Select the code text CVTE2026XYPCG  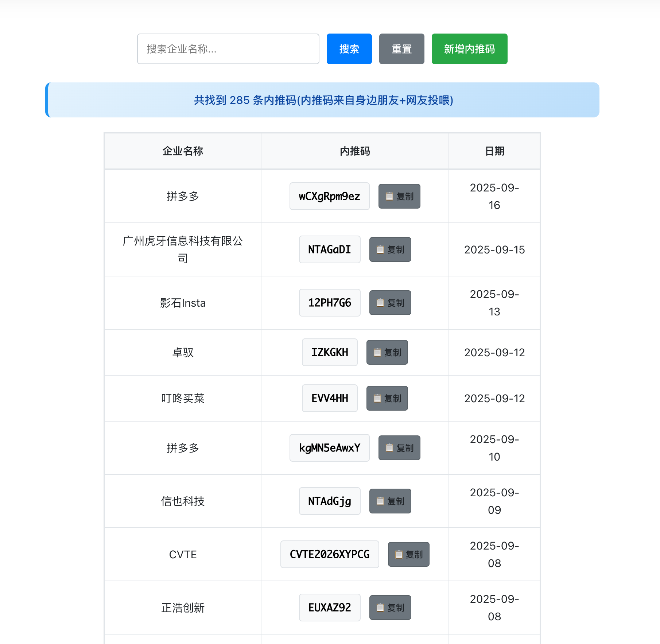pyautogui.click(x=329, y=554)
